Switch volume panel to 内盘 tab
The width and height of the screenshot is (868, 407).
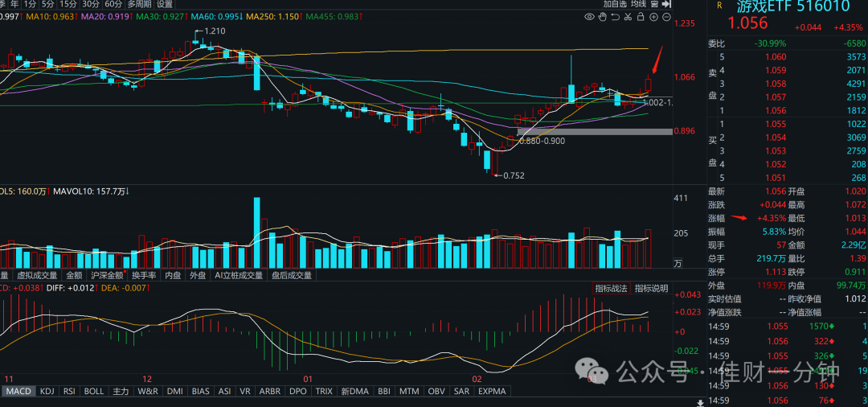pyautogui.click(x=173, y=275)
